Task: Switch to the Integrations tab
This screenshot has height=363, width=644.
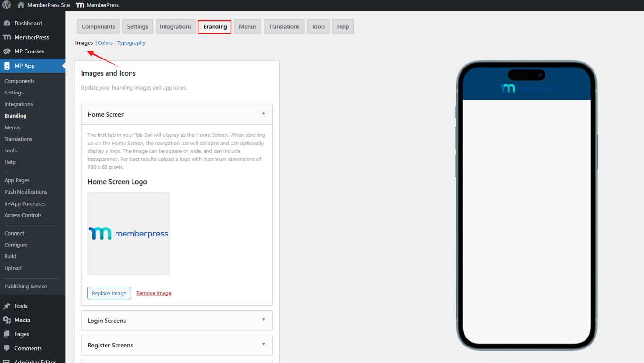Action: (175, 26)
